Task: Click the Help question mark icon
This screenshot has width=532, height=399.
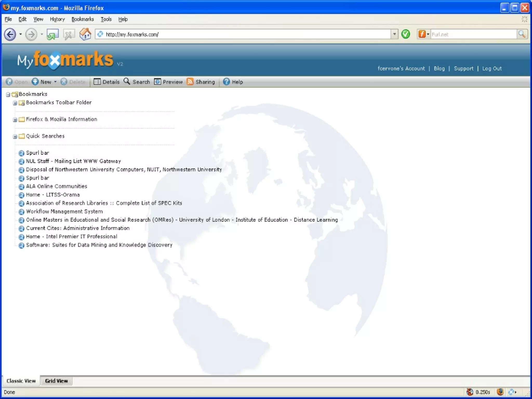Action: pos(226,82)
